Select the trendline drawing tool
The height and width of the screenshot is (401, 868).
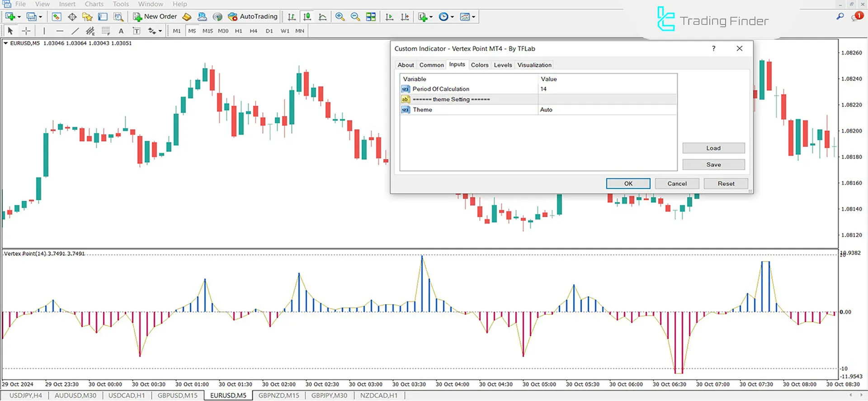[x=75, y=31]
